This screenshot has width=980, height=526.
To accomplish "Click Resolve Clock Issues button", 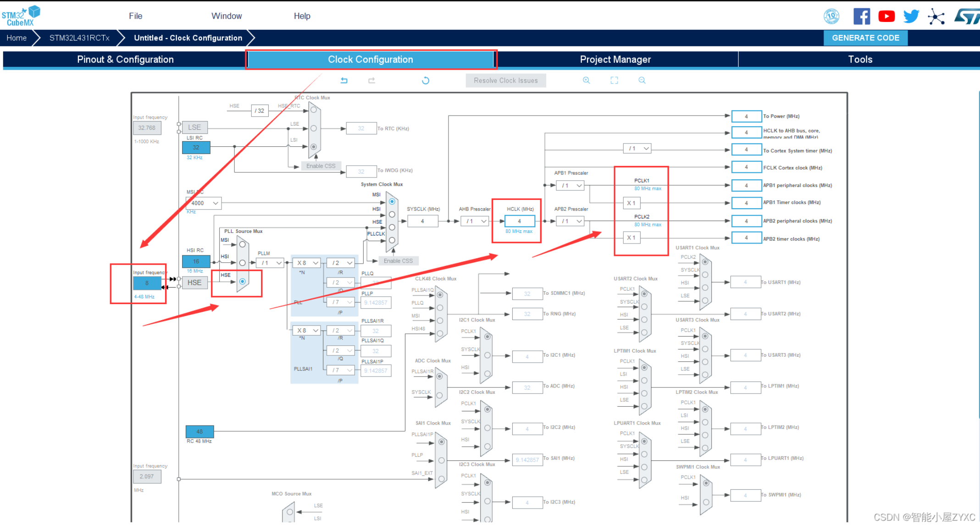I will tap(506, 80).
